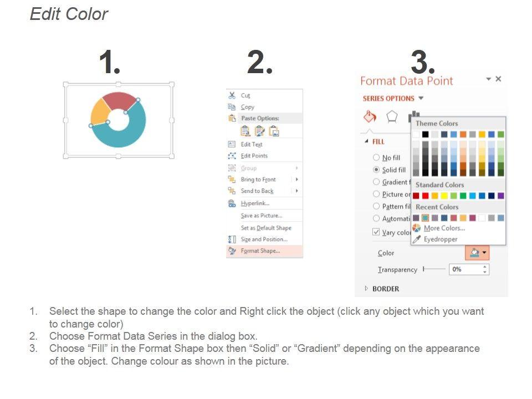The image size is (532, 399).
Task: Choose Format Shape from context menu
Action: click(x=260, y=251)
